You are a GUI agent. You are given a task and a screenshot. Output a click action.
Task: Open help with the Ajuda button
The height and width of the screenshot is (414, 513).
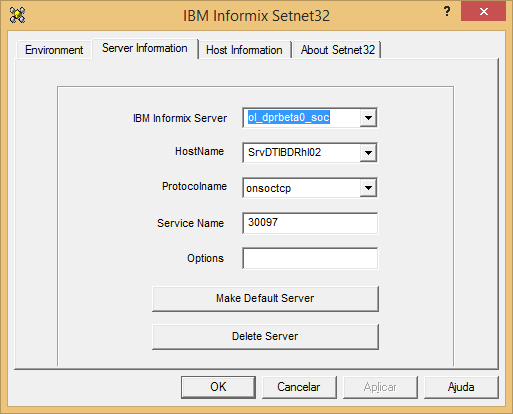(x=461, y=387)
